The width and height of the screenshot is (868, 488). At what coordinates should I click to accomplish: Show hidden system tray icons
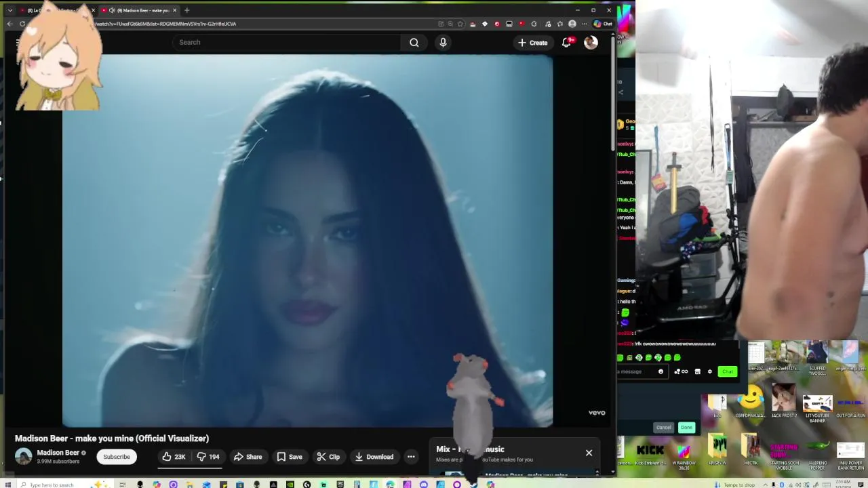766,484
